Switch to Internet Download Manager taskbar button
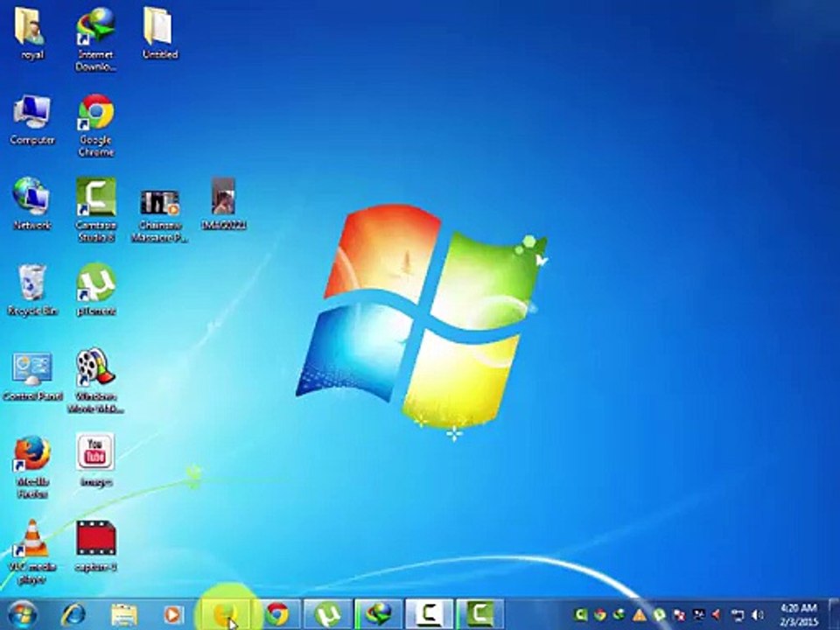Screen dimensions: 840x630 (x=378, y=614)
